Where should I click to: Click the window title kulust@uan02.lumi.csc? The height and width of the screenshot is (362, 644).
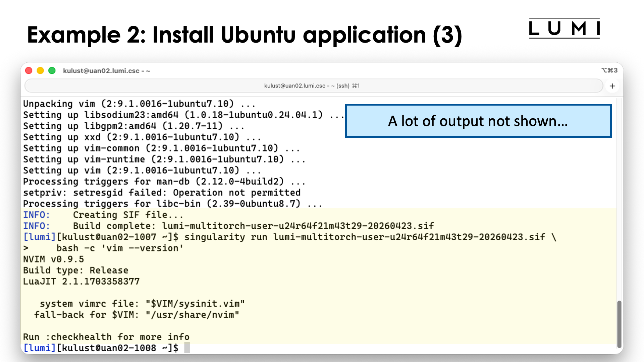click(106, 71)
